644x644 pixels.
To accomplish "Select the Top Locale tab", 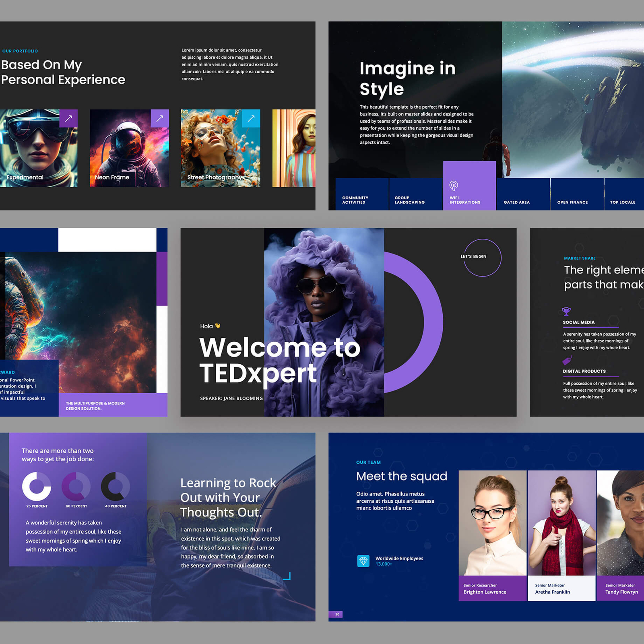I will [624, 194].
